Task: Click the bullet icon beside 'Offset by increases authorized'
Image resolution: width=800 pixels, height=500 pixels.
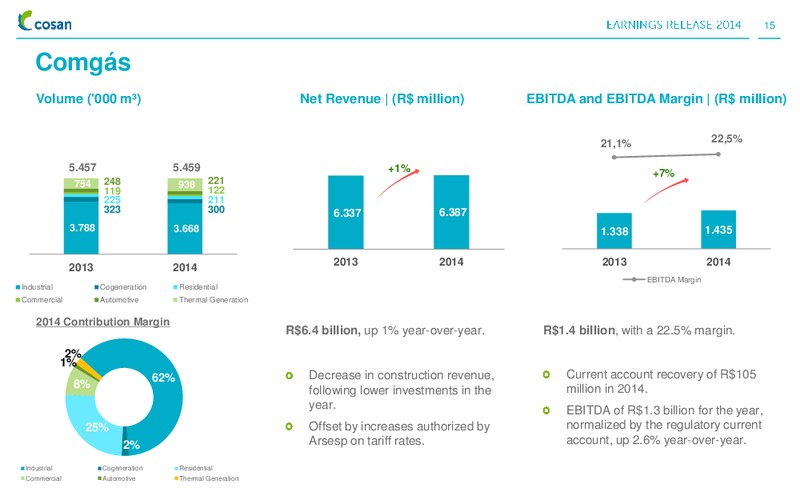Action: pyautogui.click(x=289, y=427)
